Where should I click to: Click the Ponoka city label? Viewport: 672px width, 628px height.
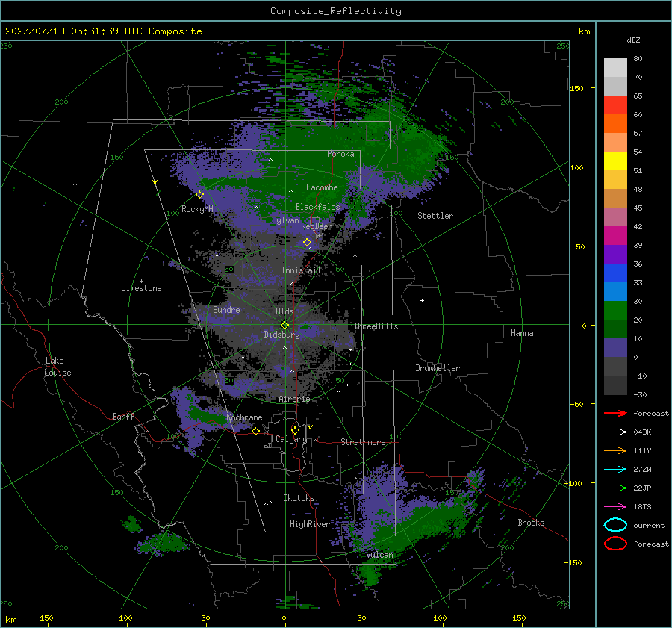340,154
